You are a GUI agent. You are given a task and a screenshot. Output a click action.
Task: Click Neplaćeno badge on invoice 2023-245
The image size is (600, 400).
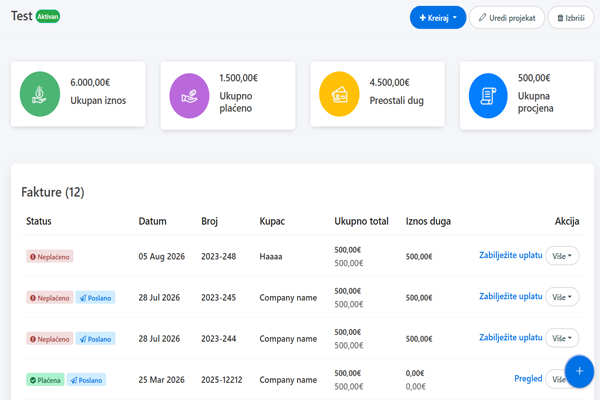pyautogui.click(x=50, y=297)
